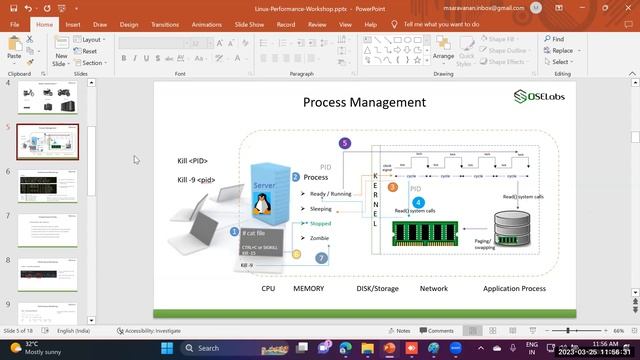
Task: Select slide 8 thumbnail
Action: point(48,275)
